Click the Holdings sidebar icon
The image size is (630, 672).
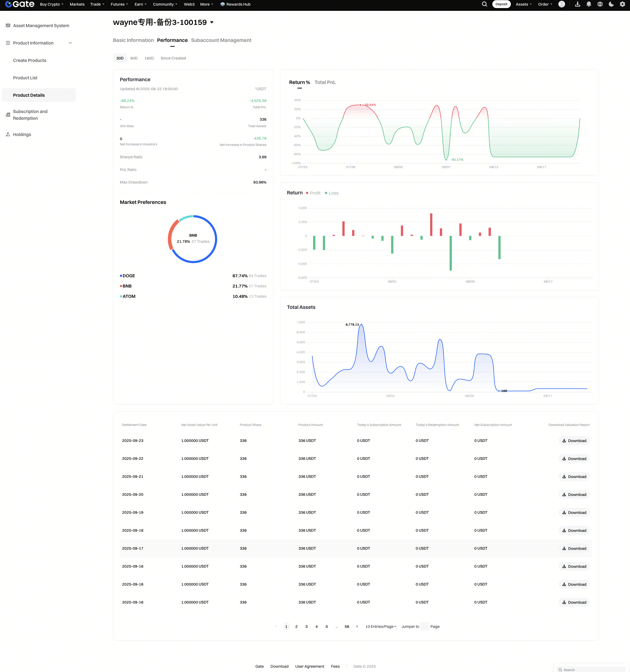[8, 135]
